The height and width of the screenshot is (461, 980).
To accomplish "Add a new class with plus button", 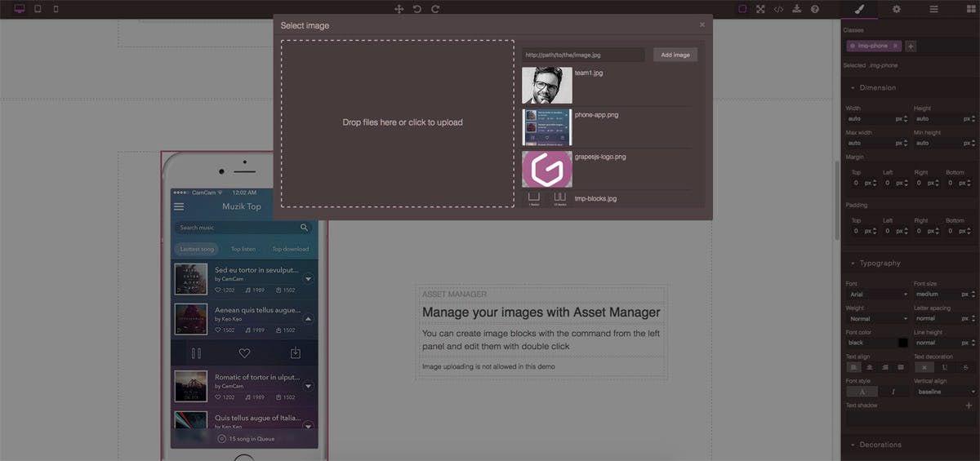I will tap(911, 46).
